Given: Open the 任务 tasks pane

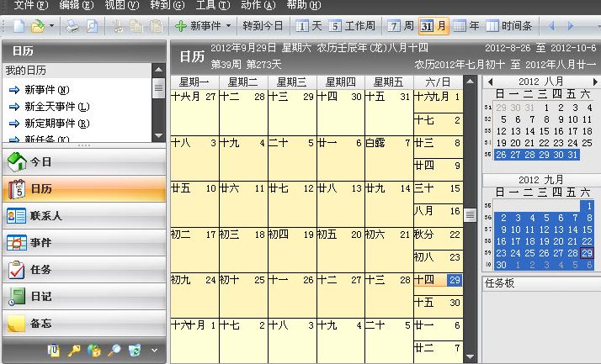Looking at the screenshot, I should tap(84, 270).
